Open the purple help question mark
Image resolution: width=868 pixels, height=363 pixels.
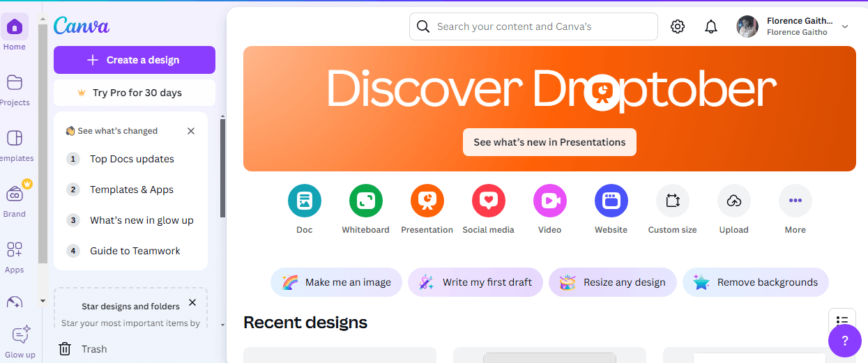(845, 341)
